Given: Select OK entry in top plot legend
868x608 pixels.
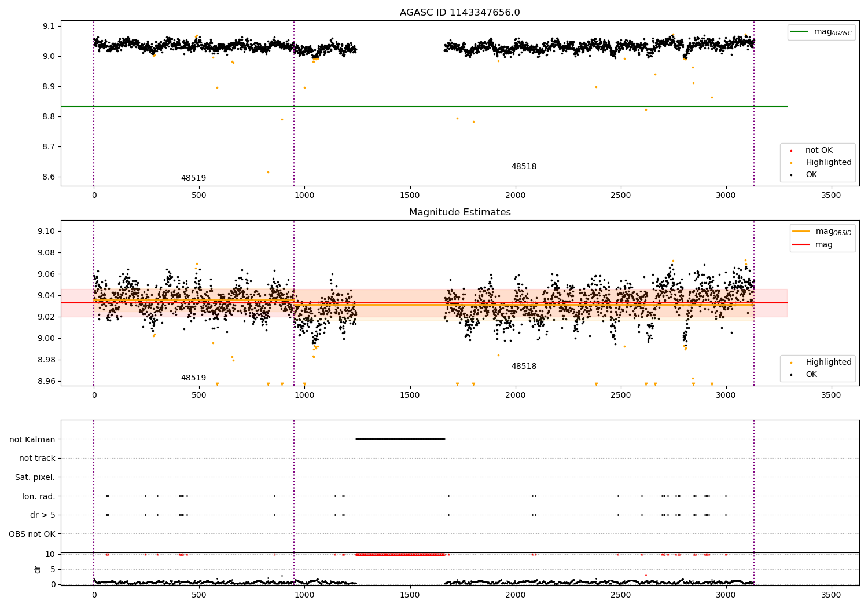Looking at the screenshot, I should [811, 175].
